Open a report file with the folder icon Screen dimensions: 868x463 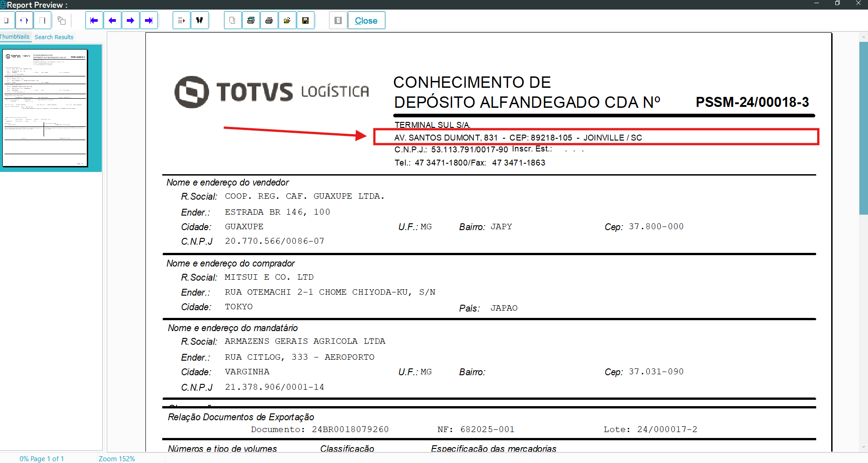click(x=287, y=20)
